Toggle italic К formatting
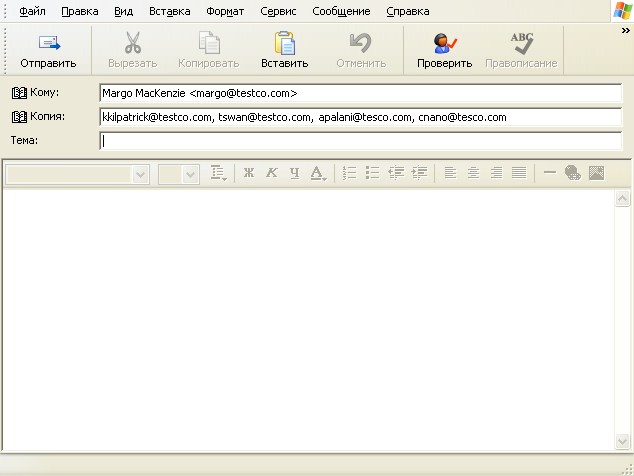Screen dimensions: 634x476 pos(272,173)
